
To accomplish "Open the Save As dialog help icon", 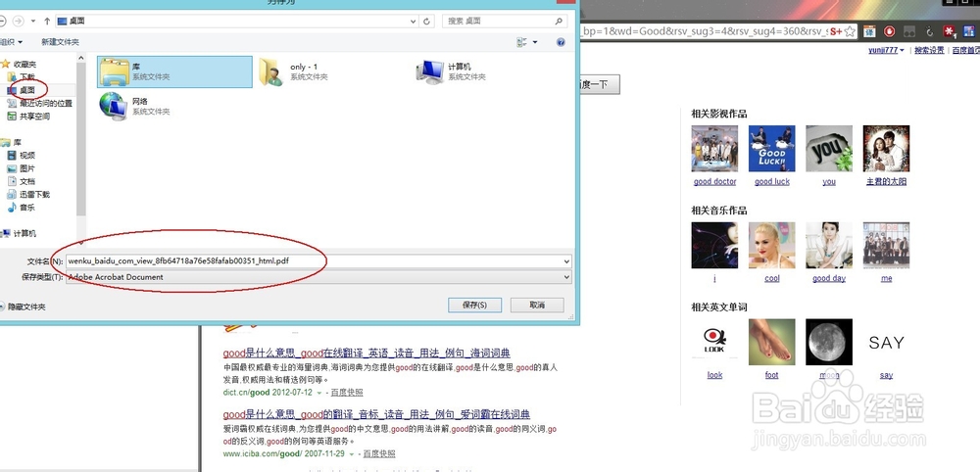I will point(561,42).
